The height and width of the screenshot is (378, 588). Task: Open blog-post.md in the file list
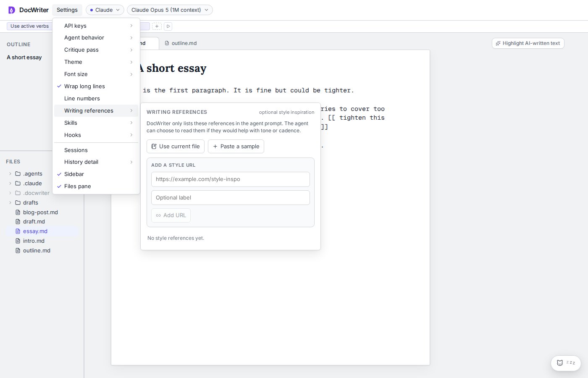[x=42, y=213]
